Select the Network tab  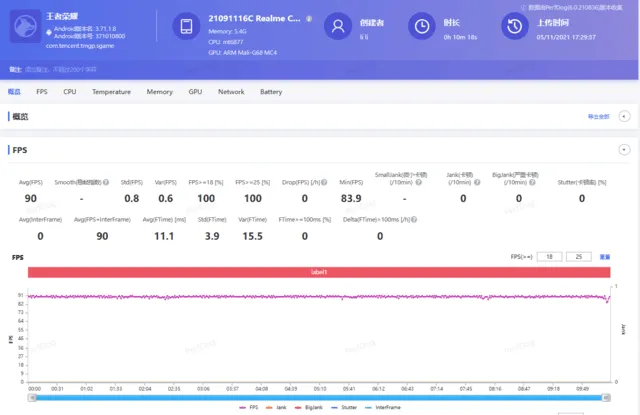point(231,92)
